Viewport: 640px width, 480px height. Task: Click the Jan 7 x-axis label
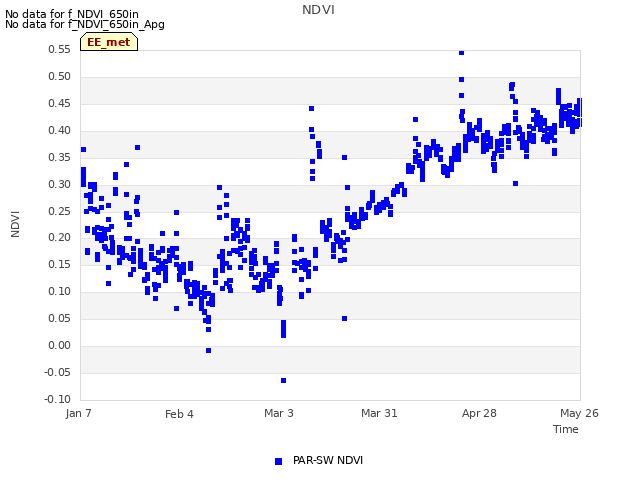pos(78,413)
